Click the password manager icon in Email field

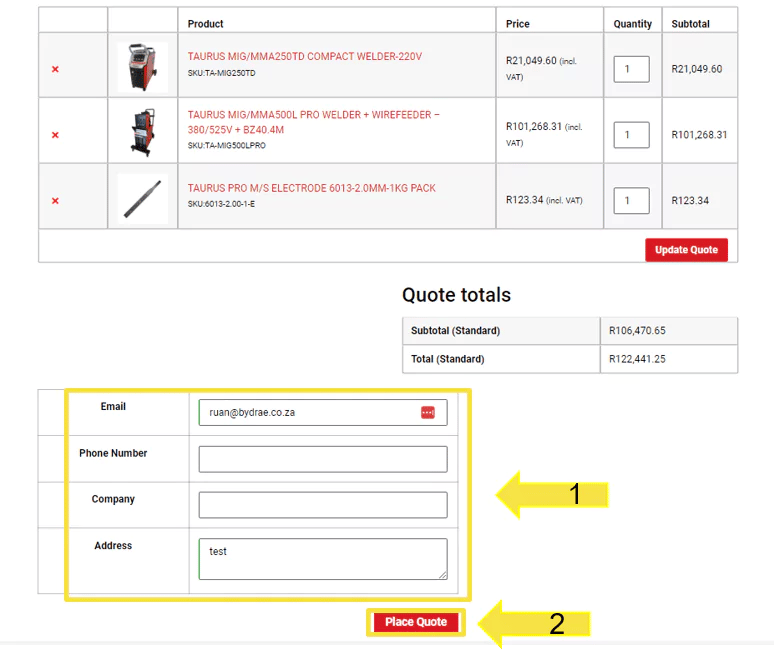[428, 412]
